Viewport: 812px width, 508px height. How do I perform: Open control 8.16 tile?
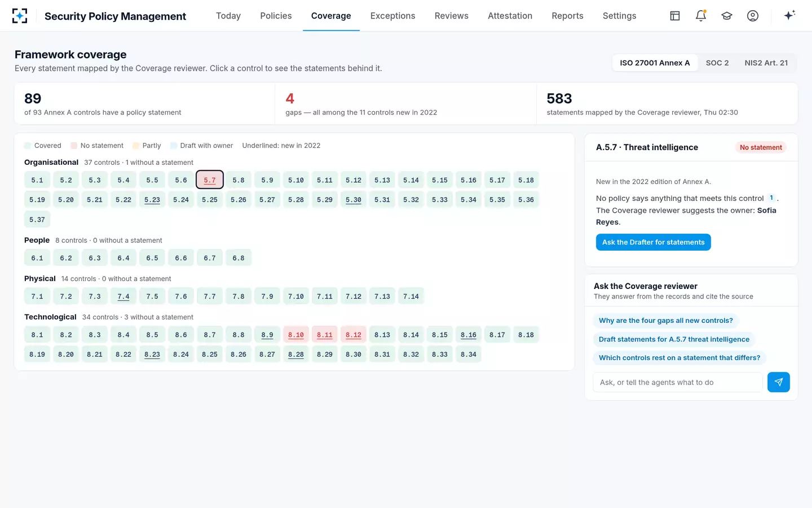pyautogui.click(x=469, y=335)
